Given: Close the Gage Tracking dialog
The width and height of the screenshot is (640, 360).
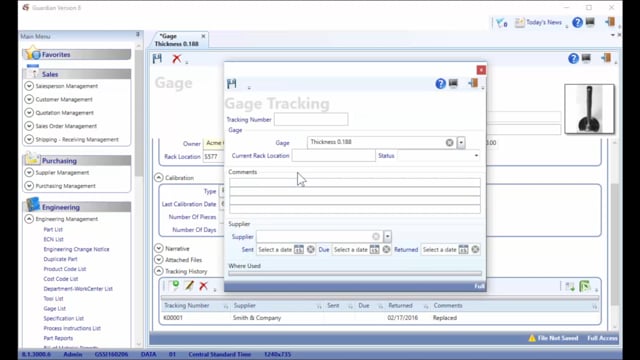Looking at the screenshot, I should pyautogui.click(x=481, y=70).
